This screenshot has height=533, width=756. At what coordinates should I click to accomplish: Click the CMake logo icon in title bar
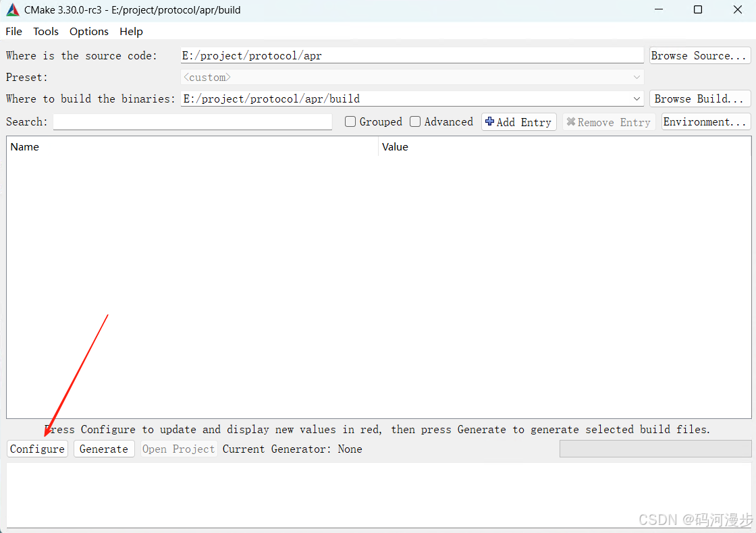tap(13, 9)
